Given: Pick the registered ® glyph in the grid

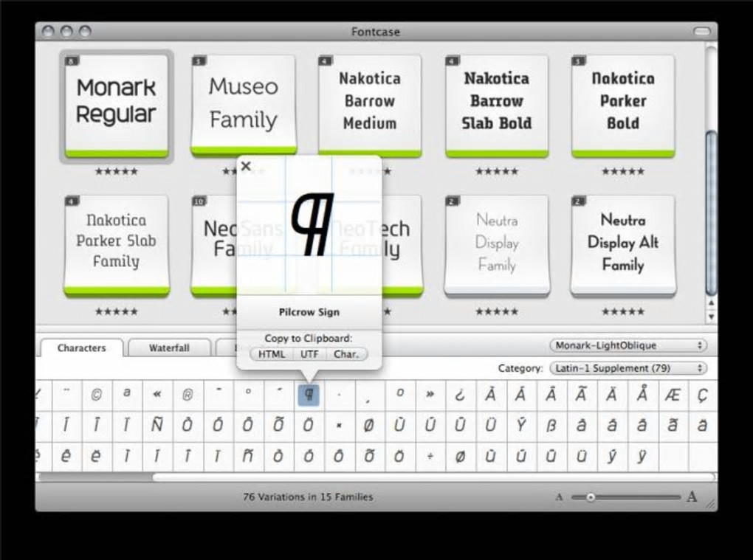Looking at the screenshot, I should point(188,395).
